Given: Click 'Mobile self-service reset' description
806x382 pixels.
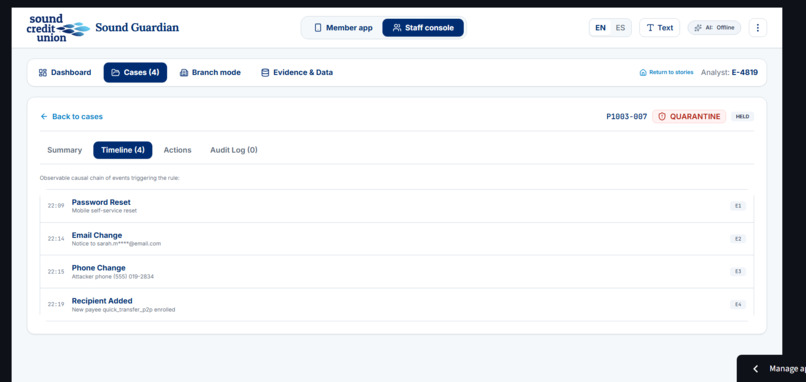Looking at the screenshot, I should click(104, 211).
